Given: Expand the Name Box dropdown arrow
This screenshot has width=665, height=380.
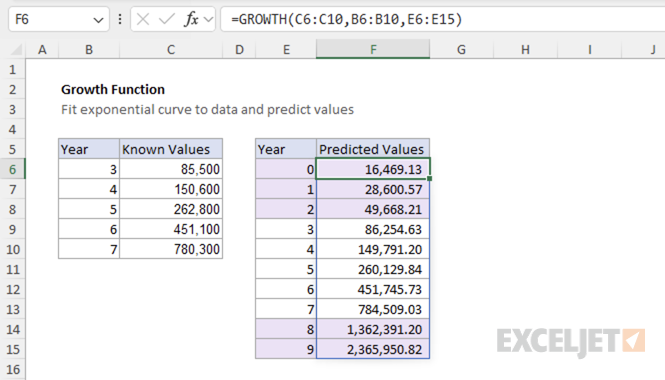Looking at the screenshot, I should 98,20.
